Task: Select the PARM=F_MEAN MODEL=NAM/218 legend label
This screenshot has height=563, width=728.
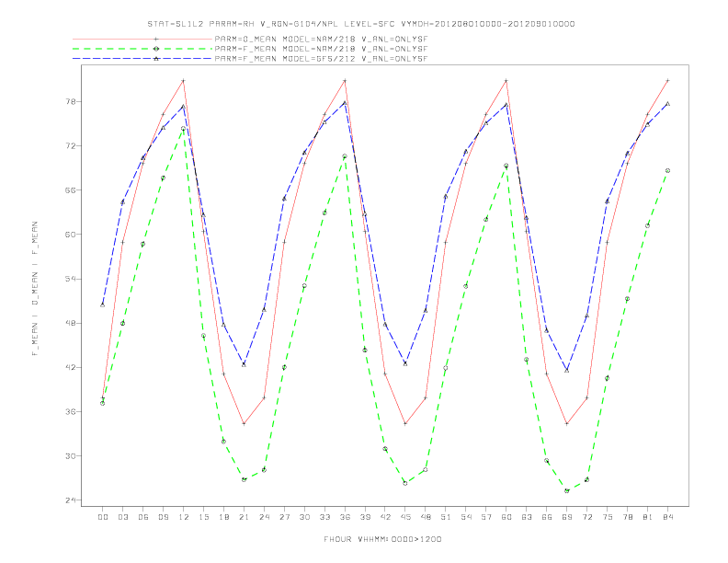Action: [322, 49]
